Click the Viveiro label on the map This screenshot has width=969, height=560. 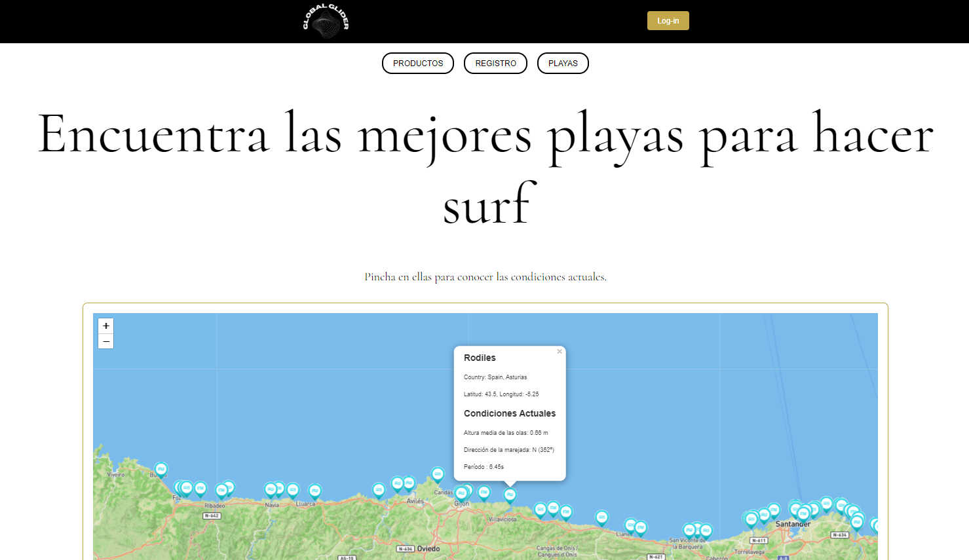(x=116, y=474)
